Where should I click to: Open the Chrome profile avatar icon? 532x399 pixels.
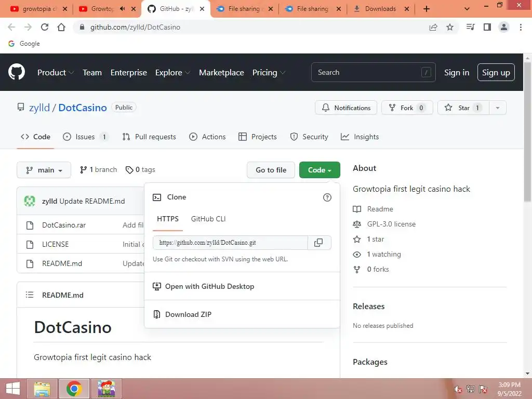[x=504, y=27]
